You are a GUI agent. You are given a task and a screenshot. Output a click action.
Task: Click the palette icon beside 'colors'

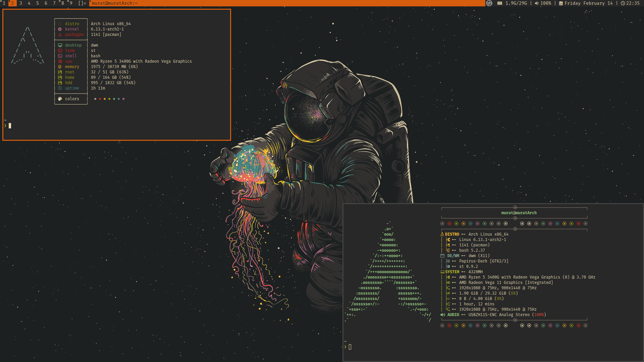[x=60, y=99]
